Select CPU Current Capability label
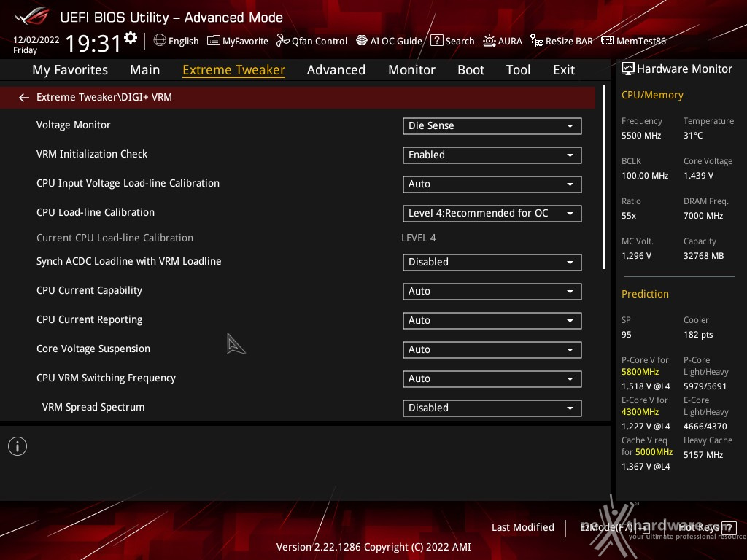Screen dimensions: 747x560 pyautogui.click(x=89, y=290)
